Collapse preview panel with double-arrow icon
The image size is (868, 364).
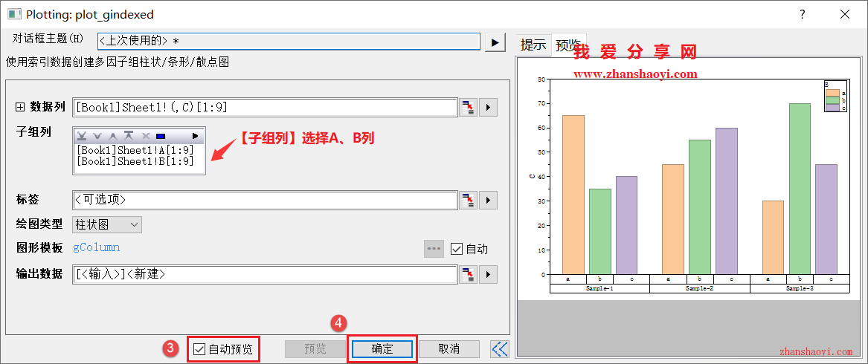[x=500, y=348]
